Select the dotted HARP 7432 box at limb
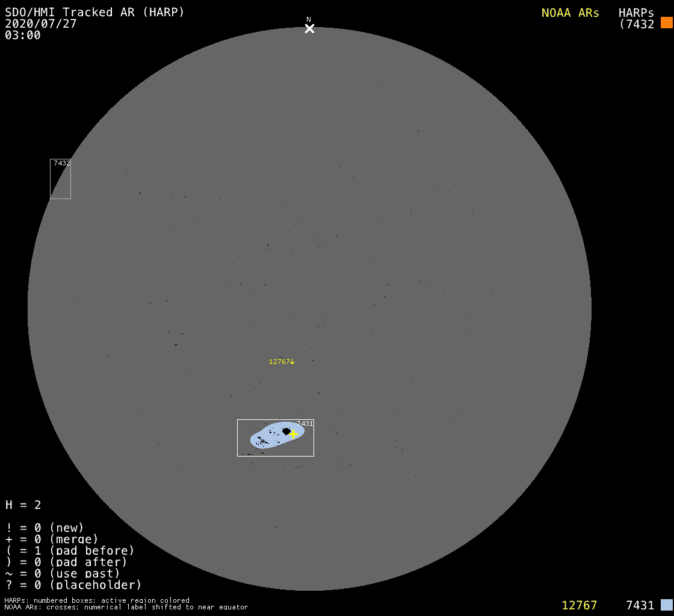This screenshot has height=616, width=674. pos(60,179)
